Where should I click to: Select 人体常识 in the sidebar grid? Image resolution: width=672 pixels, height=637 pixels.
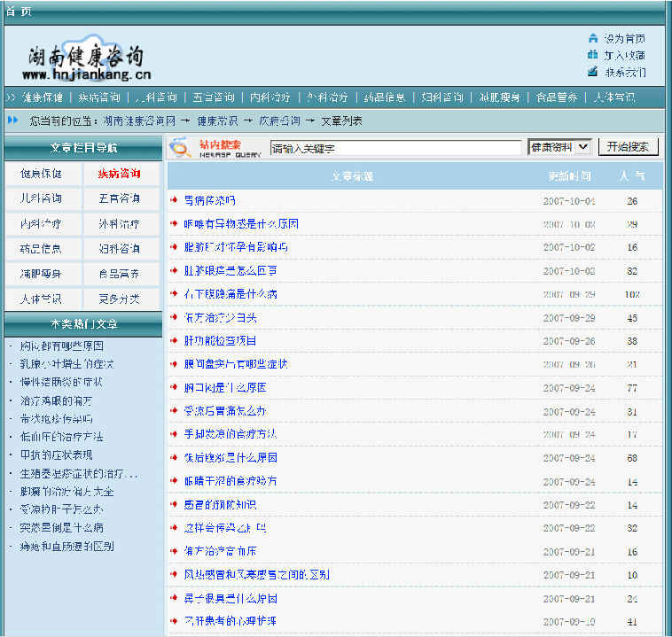(x=41, y=299)
